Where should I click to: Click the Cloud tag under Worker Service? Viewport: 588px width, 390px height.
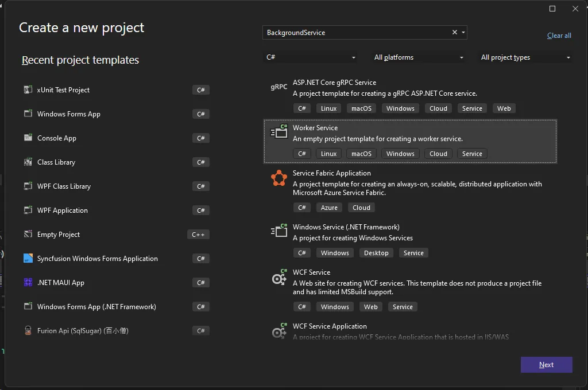pyautogui.click(x=438, y=154)
